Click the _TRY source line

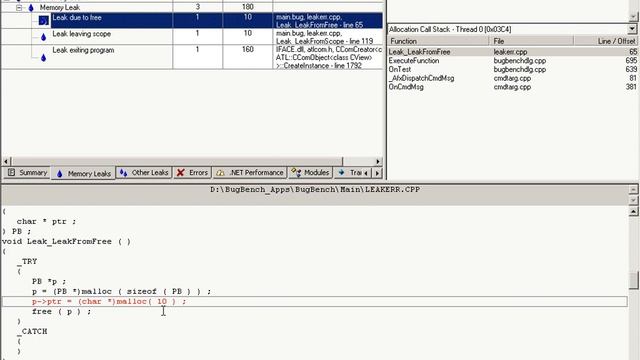point(27,262)
